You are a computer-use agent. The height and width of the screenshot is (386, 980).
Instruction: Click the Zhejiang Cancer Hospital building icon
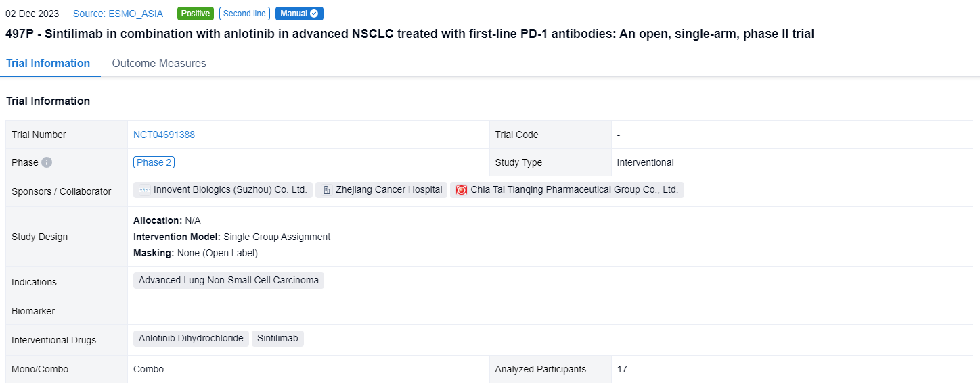pyautogui.click(x=327, y=190)
